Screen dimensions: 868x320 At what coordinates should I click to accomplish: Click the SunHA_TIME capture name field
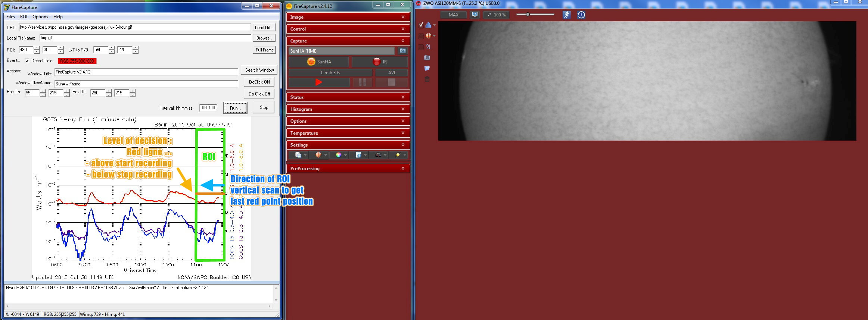[342, 51]
